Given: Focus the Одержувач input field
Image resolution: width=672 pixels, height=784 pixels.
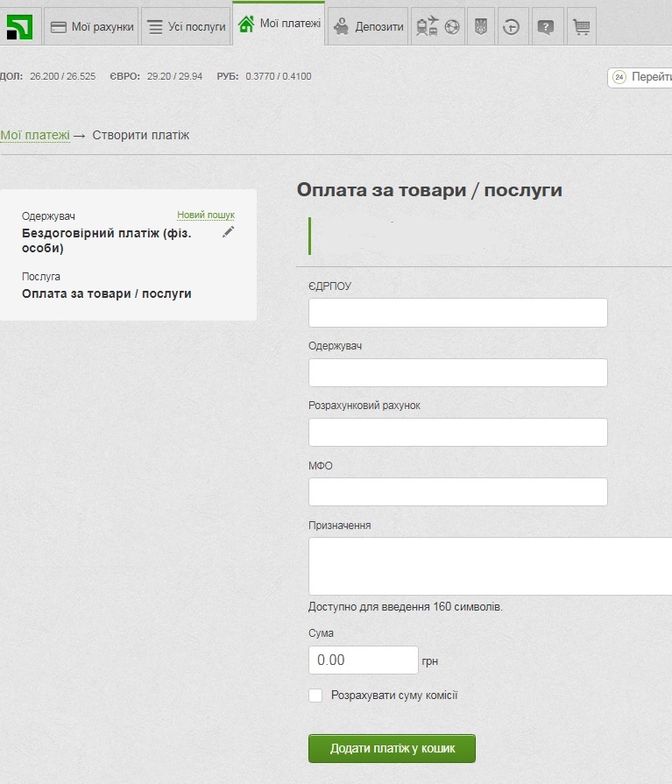Looking at the screenshot, I should tap(458, 372).
